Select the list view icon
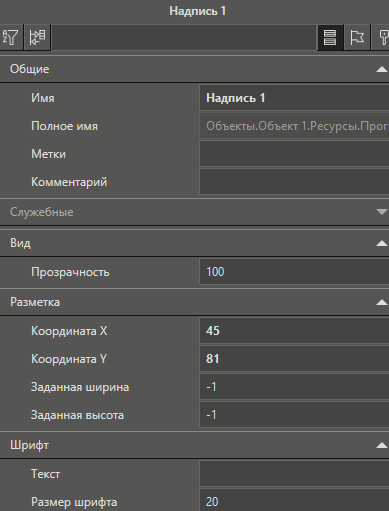 (x=330, y=37)
